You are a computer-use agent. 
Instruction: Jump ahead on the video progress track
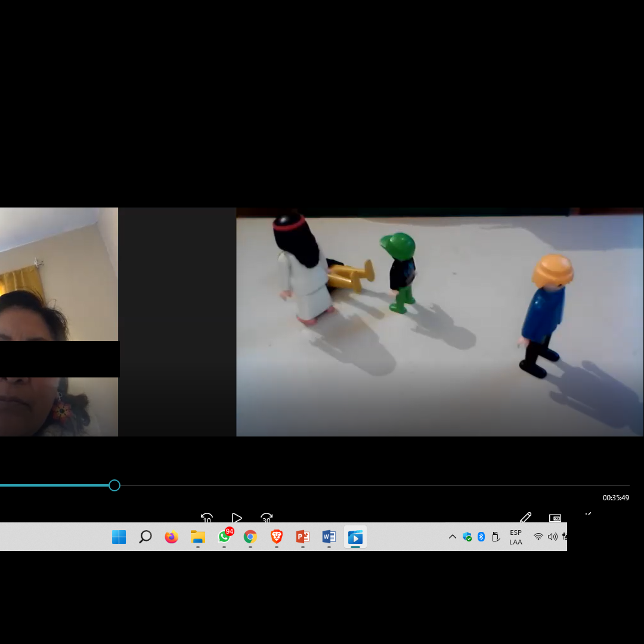coord(374,485)
